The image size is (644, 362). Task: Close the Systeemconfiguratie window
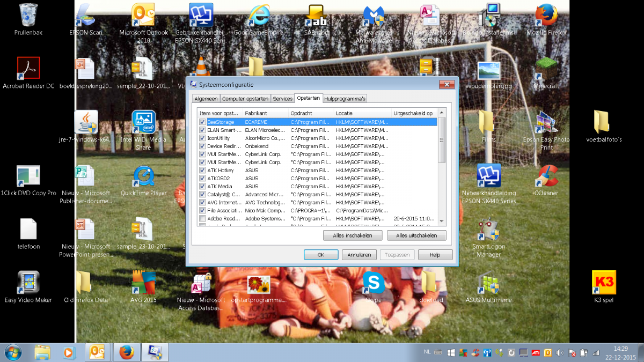[447, 84]
